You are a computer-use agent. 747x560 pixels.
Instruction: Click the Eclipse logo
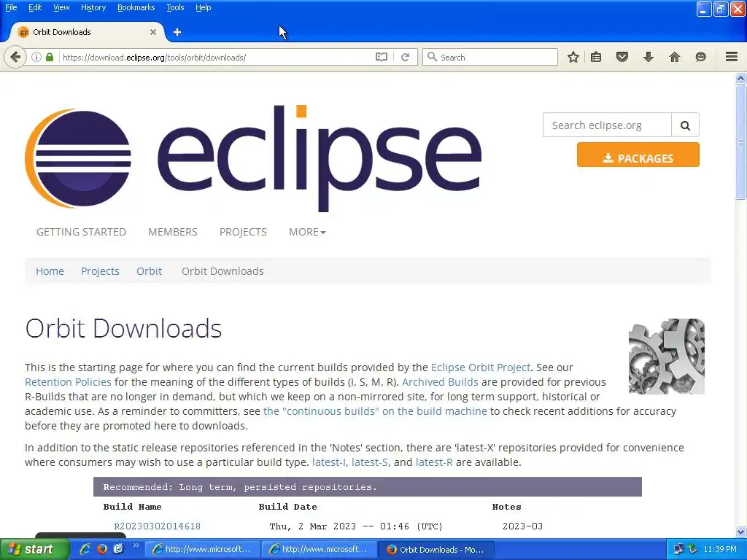coord(253,158)
